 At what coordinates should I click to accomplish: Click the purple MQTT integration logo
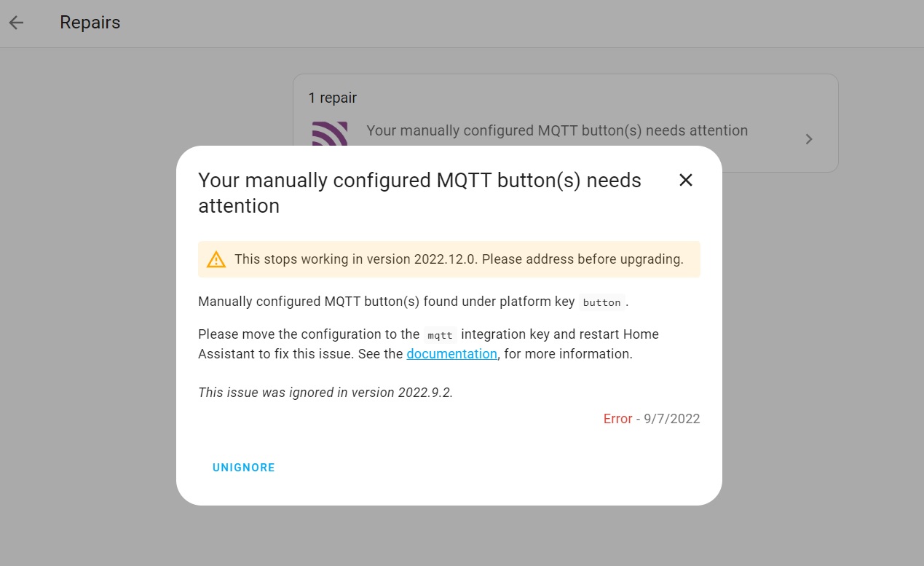click(x=329, y=134)
